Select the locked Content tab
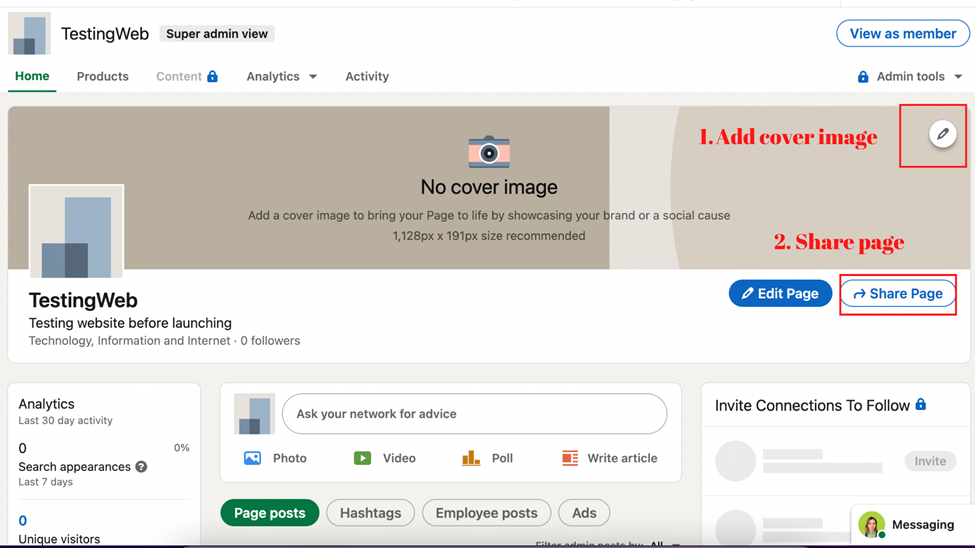The height and width of the screenshot is (548, 975). (x=187, y=77)
